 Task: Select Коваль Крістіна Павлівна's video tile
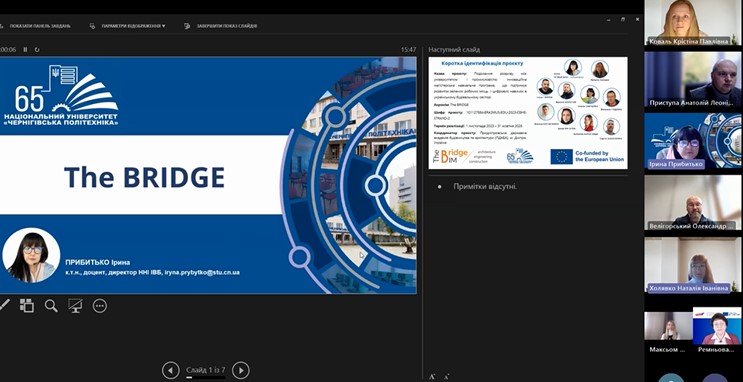693,23
